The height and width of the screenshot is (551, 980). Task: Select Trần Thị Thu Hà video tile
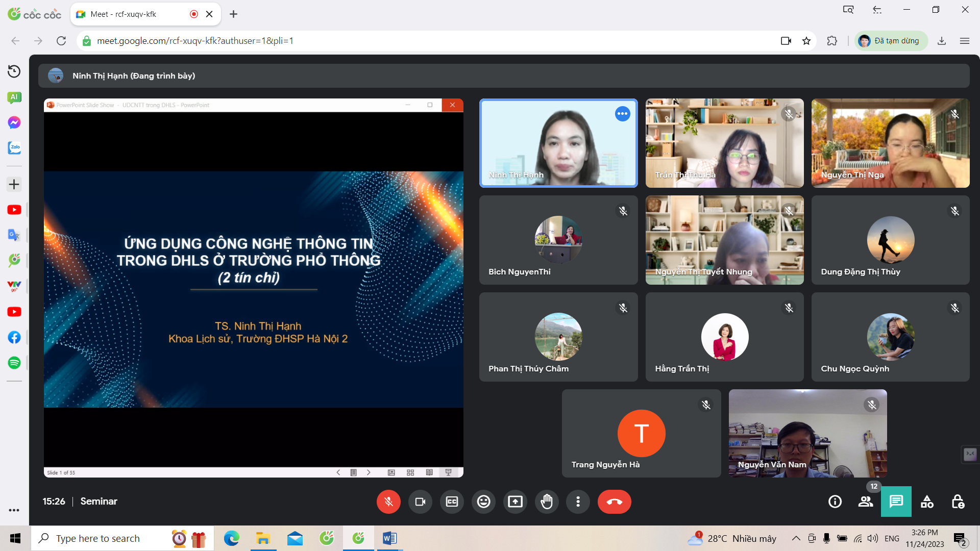click(x=724, y=143)
